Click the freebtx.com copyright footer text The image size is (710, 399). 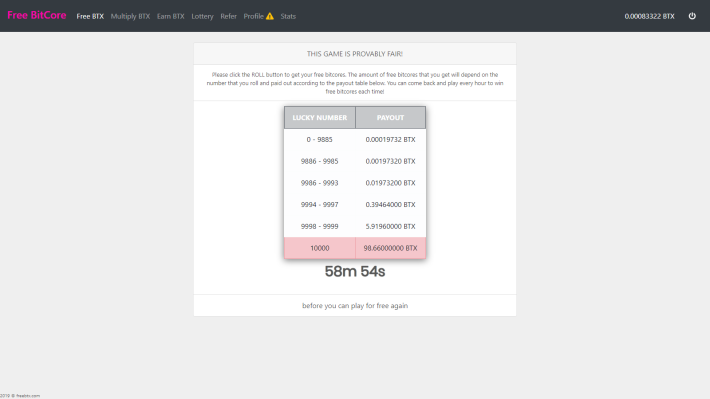(20, 396)
